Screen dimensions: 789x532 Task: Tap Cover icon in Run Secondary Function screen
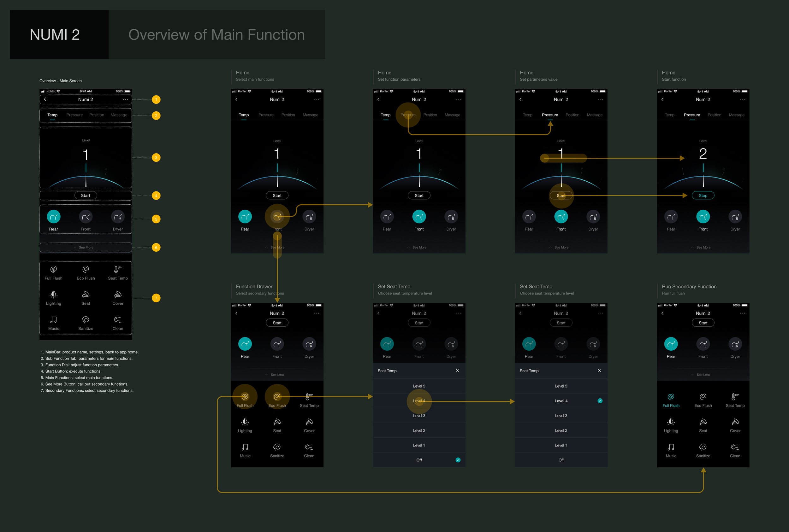coord(735,422)
